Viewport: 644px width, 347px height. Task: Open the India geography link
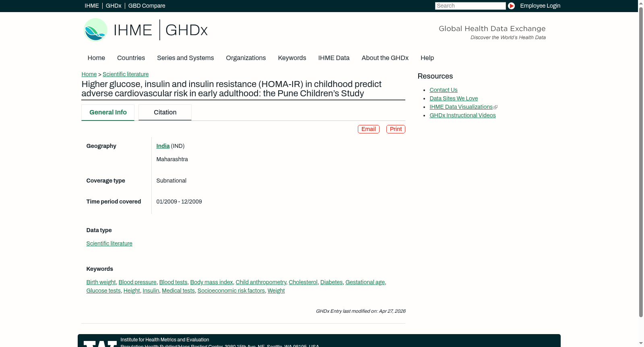coord(163,146)
